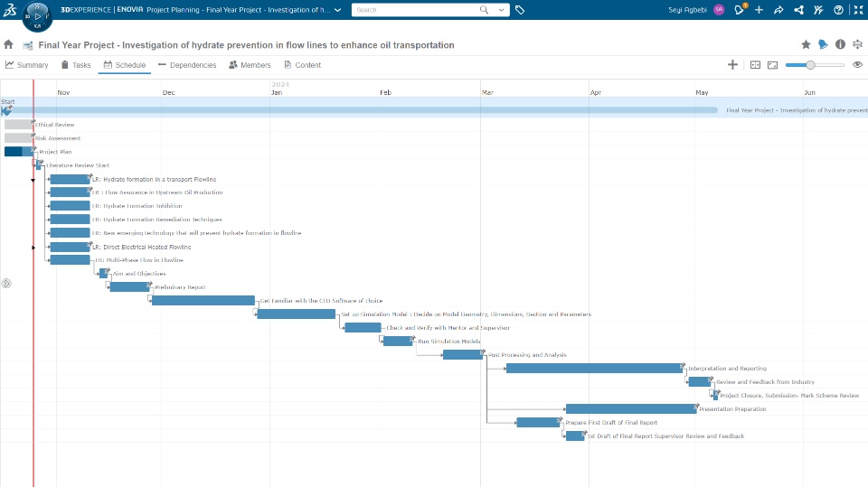Adjust the zoom slider handle

tap(810, 65)
